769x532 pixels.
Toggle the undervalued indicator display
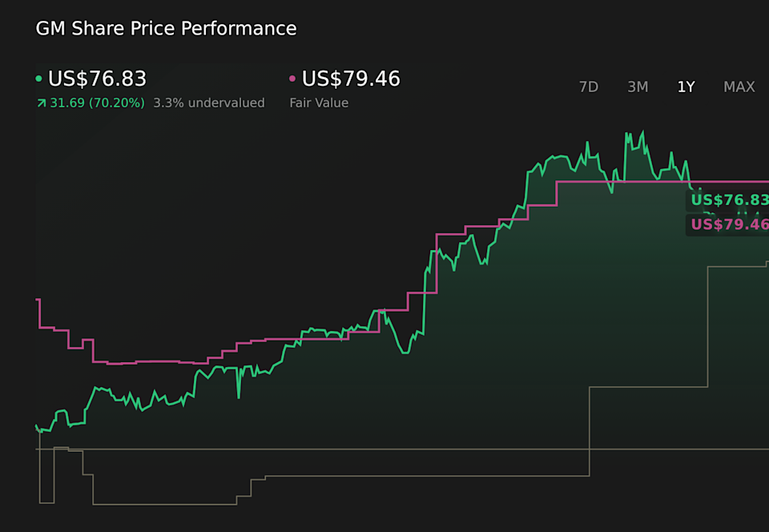[x=209, y=103]
